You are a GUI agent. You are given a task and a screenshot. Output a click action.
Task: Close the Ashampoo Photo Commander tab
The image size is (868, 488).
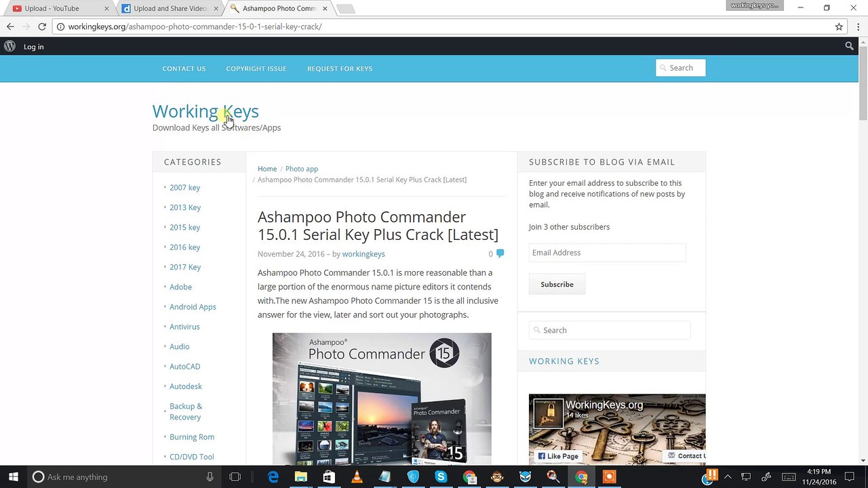(x=325, y=9)
